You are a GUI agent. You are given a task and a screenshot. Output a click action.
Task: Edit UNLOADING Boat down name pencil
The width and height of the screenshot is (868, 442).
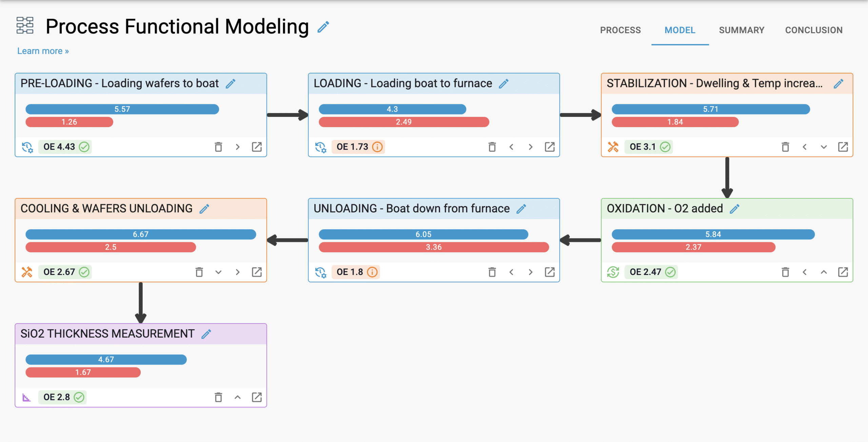pyautogui.click(x=521, y=209)
